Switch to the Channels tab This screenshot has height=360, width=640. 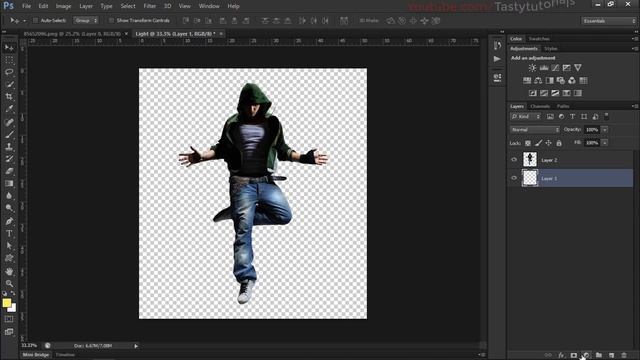[540, 106]
